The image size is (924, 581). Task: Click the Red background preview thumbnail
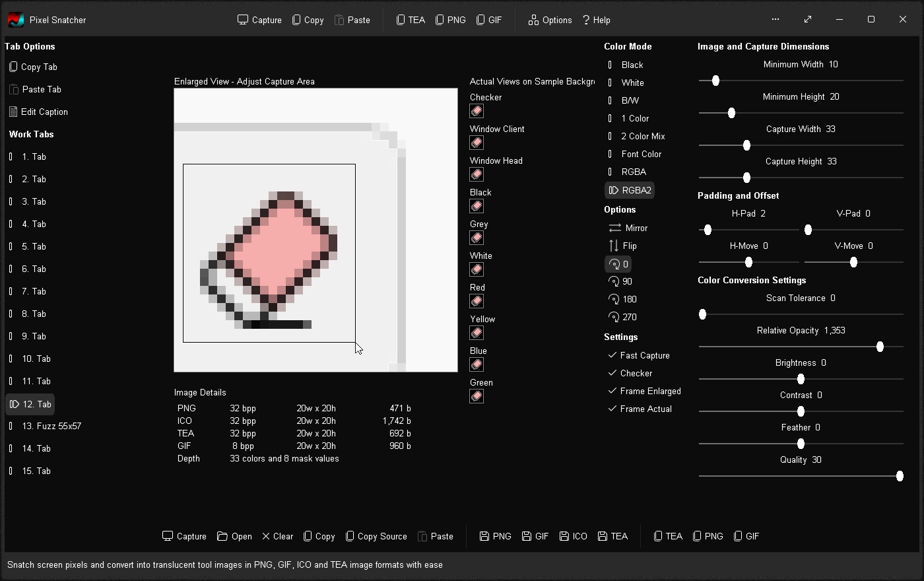[477, 301]
